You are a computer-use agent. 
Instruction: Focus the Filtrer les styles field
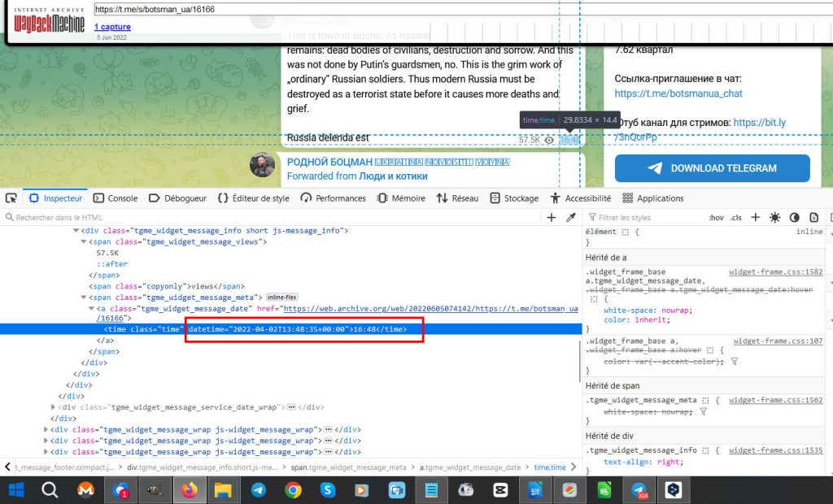[x=645, y=217]
